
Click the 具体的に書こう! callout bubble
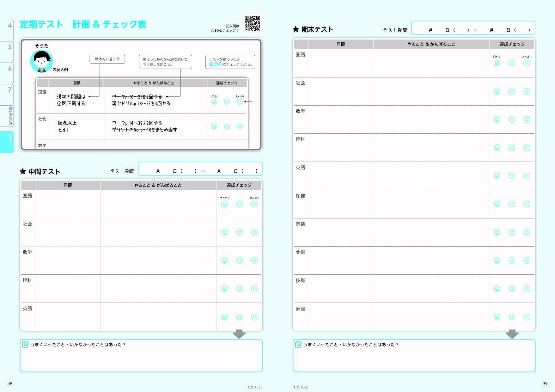(107, 59)
